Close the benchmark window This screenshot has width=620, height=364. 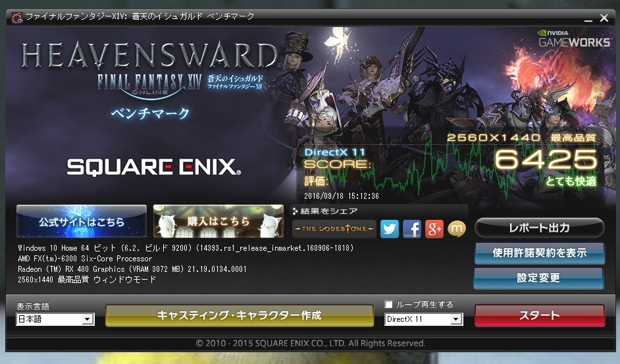[604, 18]
